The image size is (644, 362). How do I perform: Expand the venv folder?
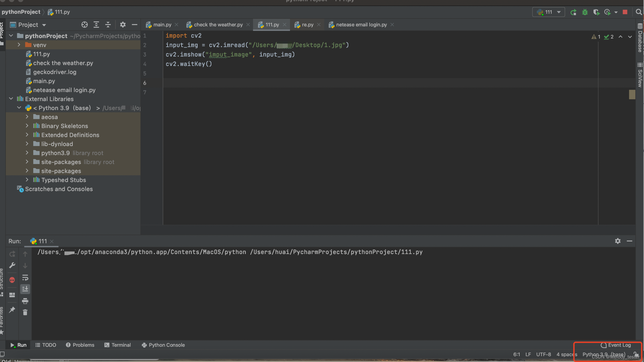click(19, 45)
